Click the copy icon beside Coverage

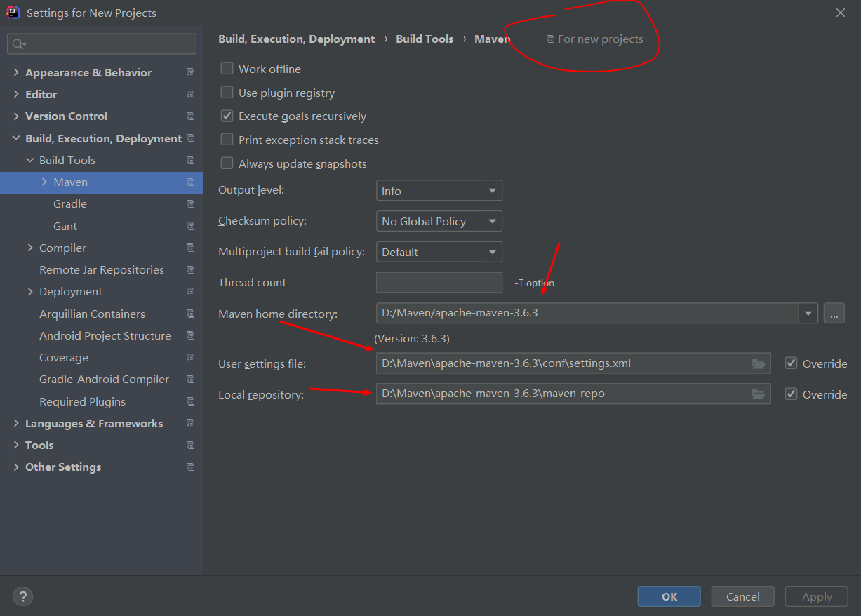[190, 357]
